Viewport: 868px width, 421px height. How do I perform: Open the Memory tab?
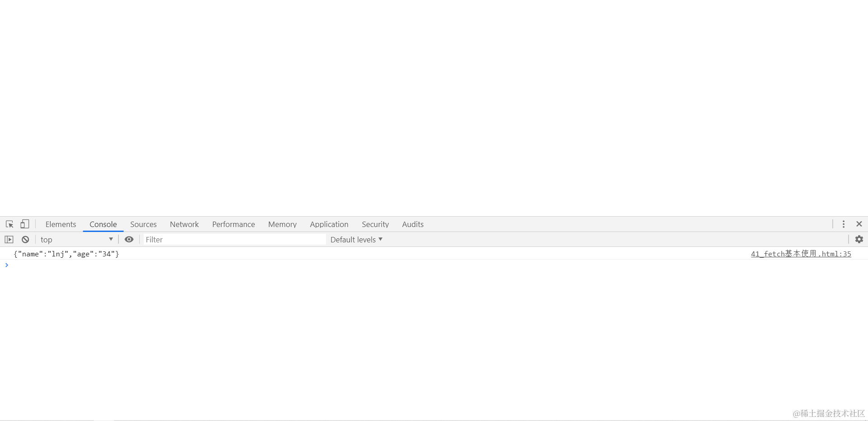point(282,224)
